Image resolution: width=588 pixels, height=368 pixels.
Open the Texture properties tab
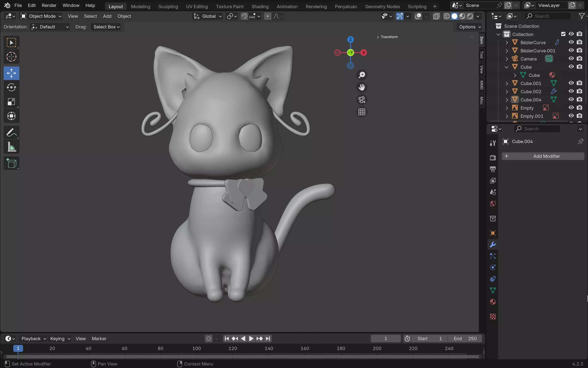point(493,316)
